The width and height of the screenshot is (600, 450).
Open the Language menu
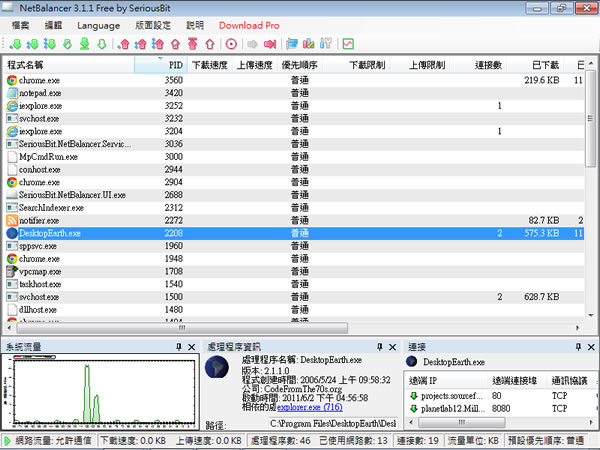(x=97, y=24)
